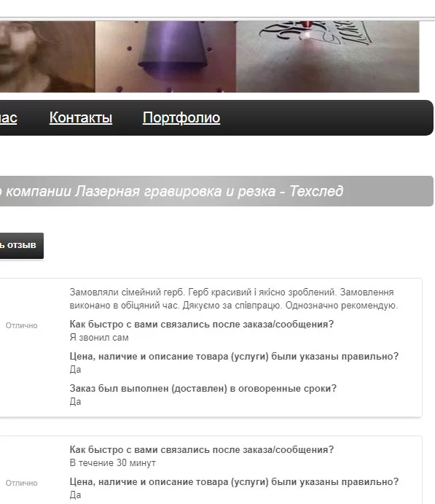This screenshot has width=435, height=504.
Task: Click first review's 'Как быстро с вами связались' question
Action: [x=202, y=324]
